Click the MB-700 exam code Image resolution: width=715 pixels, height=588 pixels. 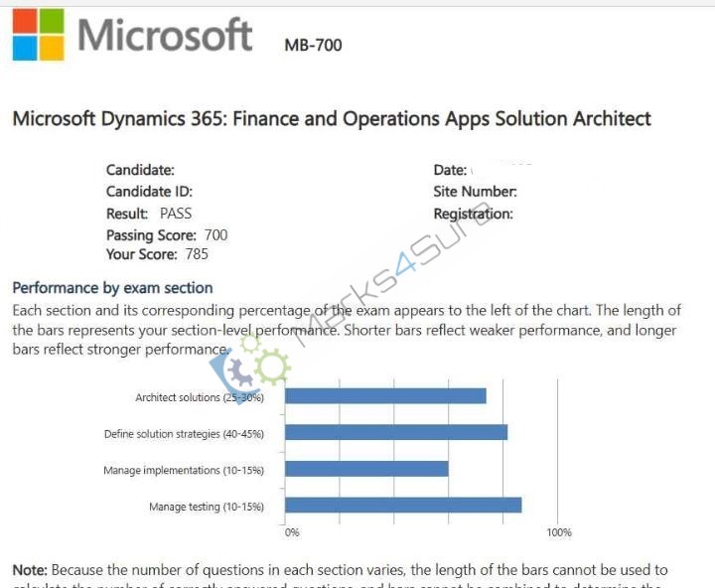click(x=313, y=45)
